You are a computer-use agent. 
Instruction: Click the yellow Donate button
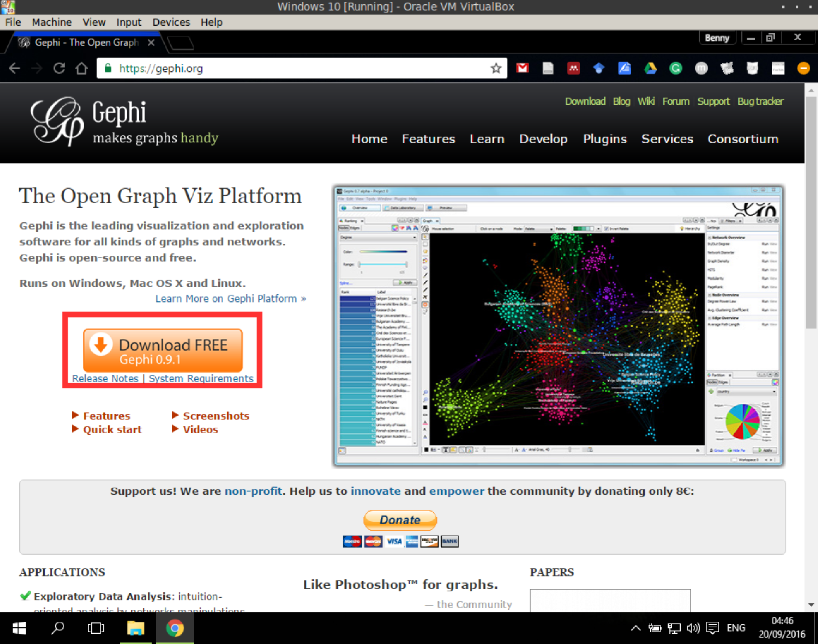[400, 520]
